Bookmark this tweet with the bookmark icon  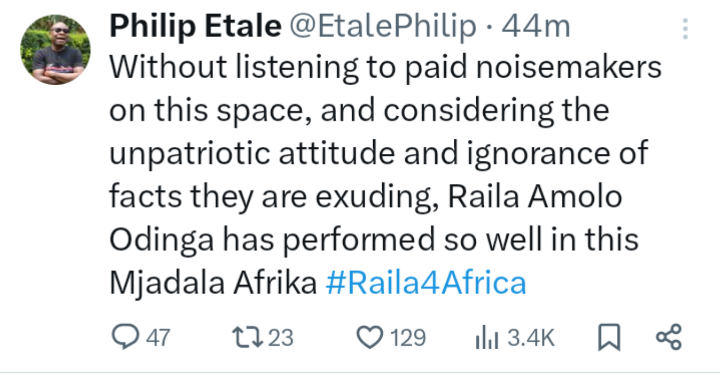tap(609, 337)
